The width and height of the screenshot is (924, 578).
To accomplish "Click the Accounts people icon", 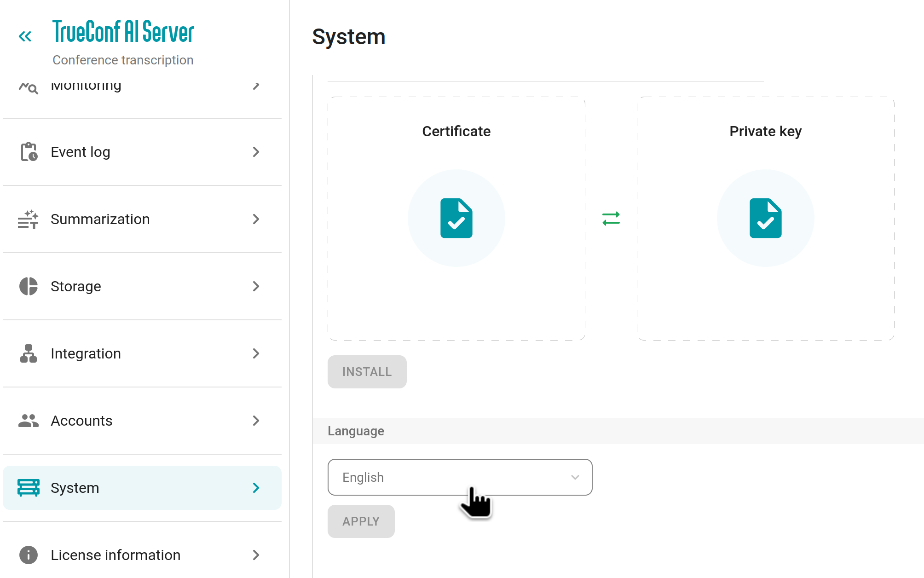I will (x=29, y=421).
